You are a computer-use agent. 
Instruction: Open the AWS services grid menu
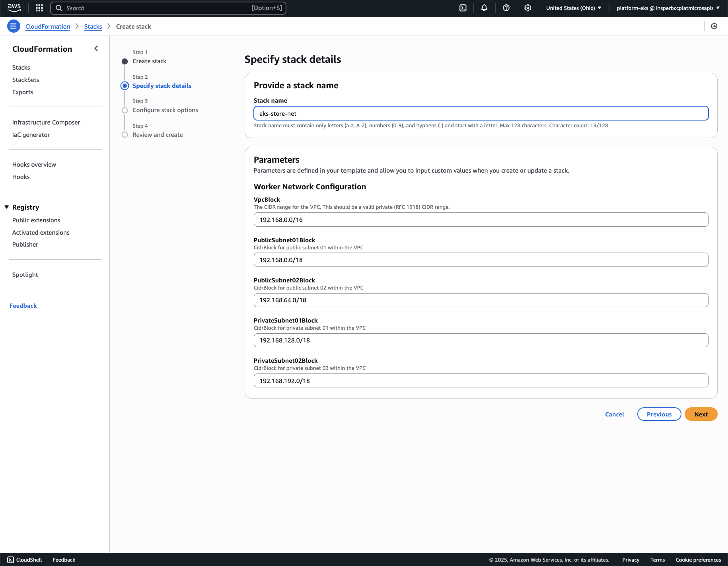39,8
